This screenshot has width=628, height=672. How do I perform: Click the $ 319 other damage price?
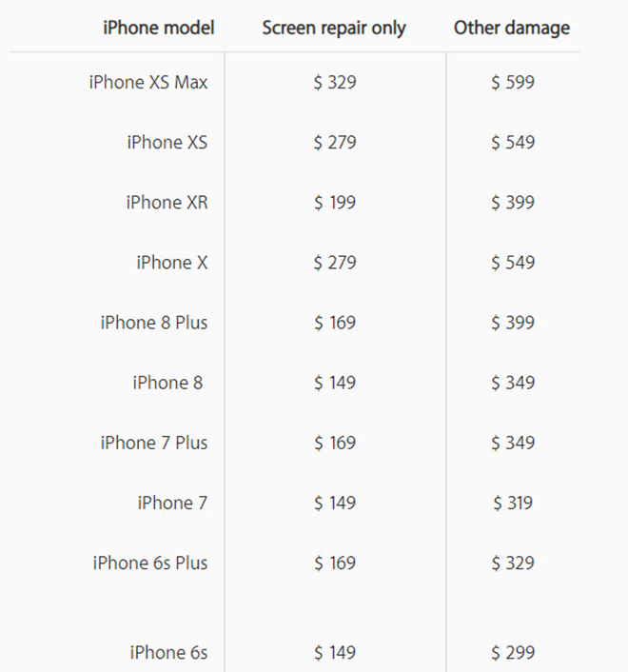point(513,503)
